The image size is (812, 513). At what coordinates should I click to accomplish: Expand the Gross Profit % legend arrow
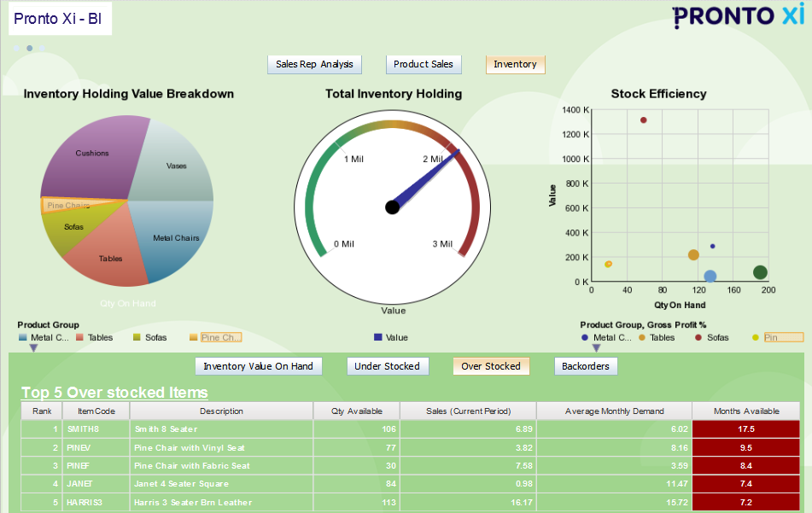pos(596,348)
